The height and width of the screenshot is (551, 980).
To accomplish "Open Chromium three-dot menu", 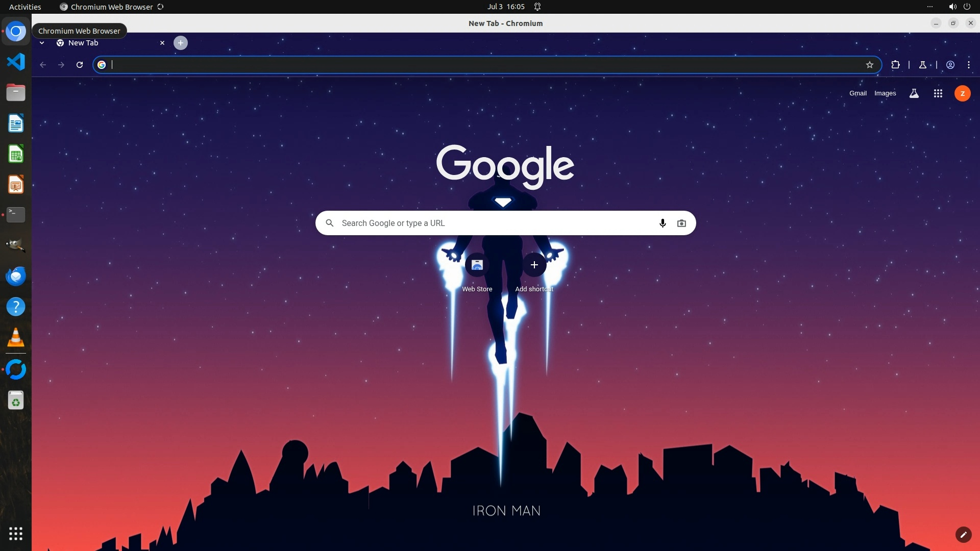I will [x=969, y=65].
